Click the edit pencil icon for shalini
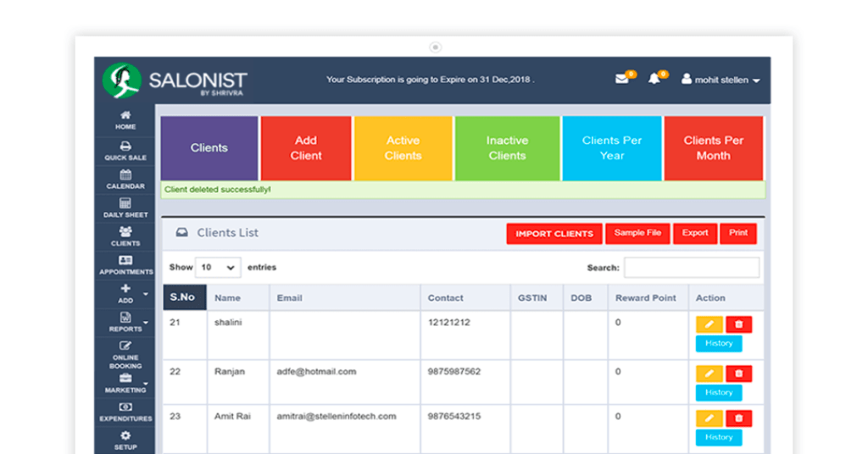 709,324
